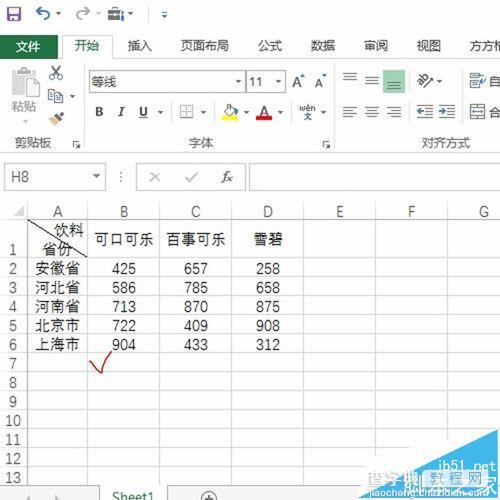Open the 字体 dialog launcher
The image size is (500, 500).
[326, 144]
